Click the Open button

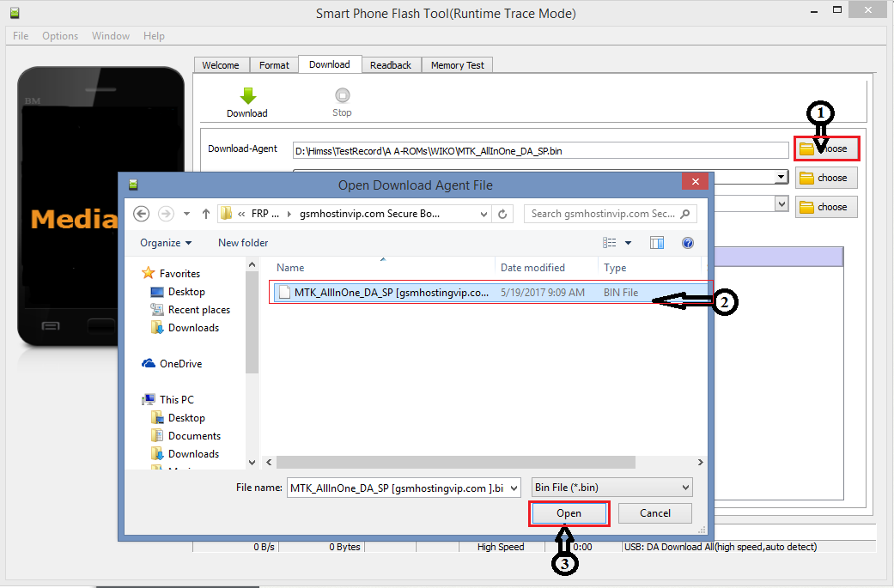click(x=569, y=513)
